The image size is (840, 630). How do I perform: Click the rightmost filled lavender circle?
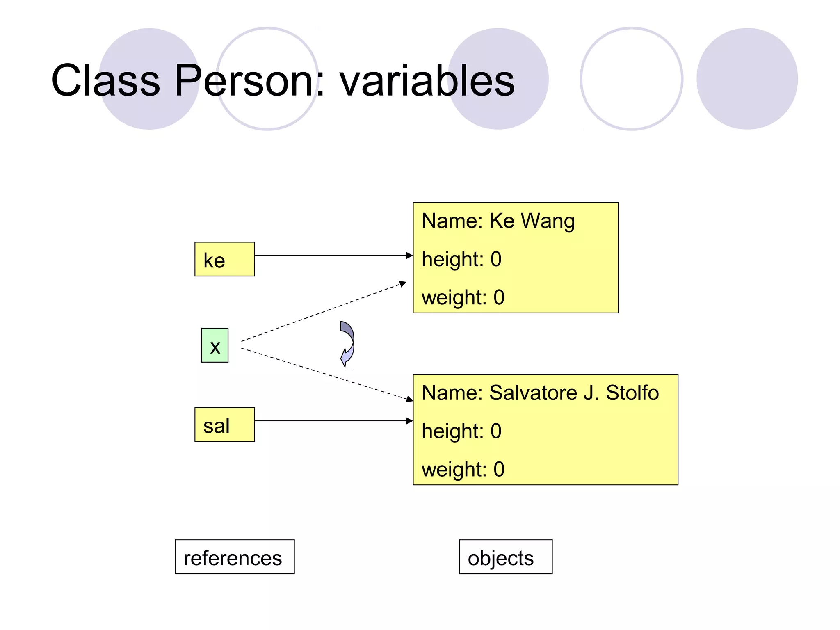click(x=747, y=79)
